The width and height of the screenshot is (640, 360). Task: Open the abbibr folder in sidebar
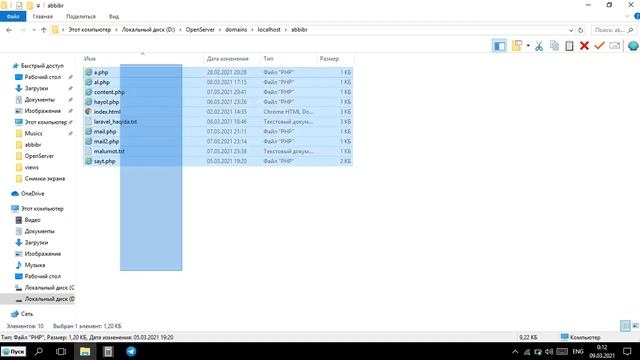tap(33, 144)
